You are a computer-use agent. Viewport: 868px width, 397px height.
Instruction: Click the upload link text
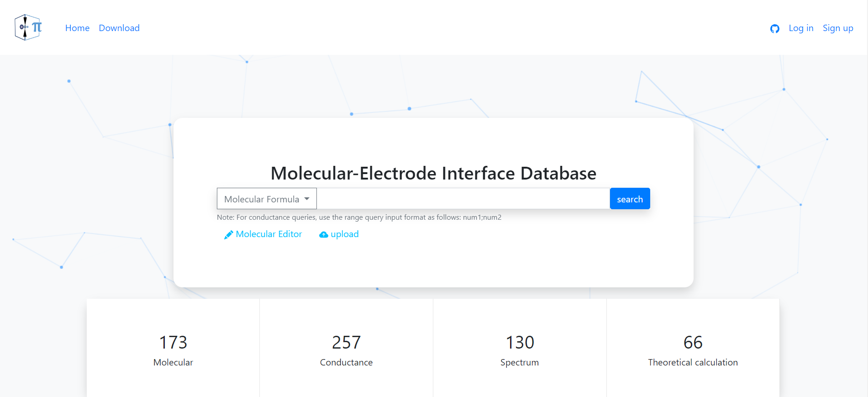(345, 234)
